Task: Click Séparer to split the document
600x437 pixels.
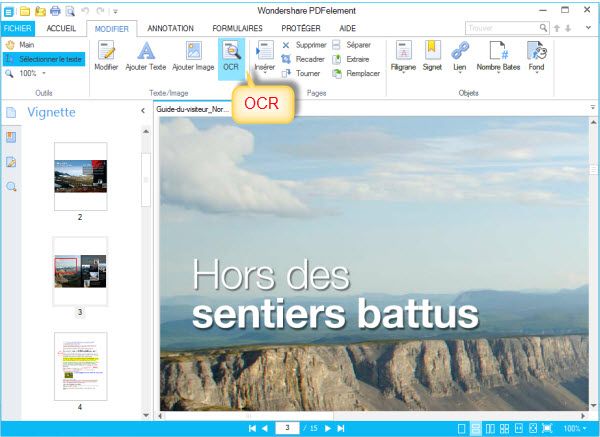Action: [x=351, y=45]
